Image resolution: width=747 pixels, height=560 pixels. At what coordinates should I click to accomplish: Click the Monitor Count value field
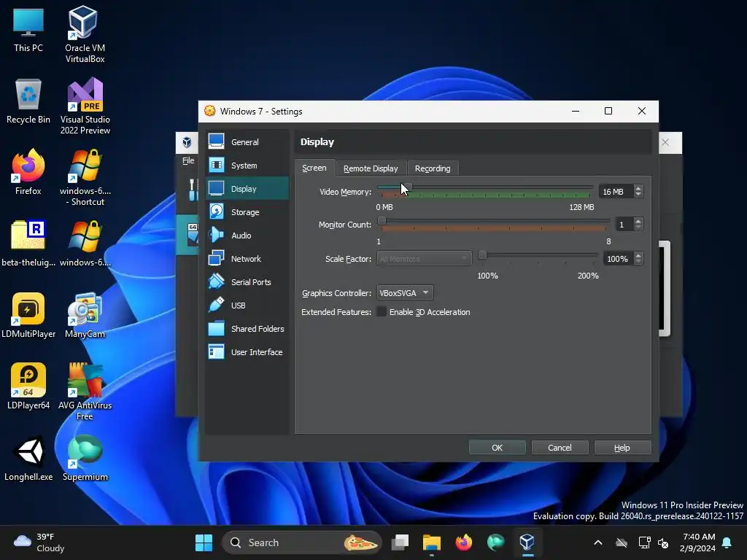624,225
